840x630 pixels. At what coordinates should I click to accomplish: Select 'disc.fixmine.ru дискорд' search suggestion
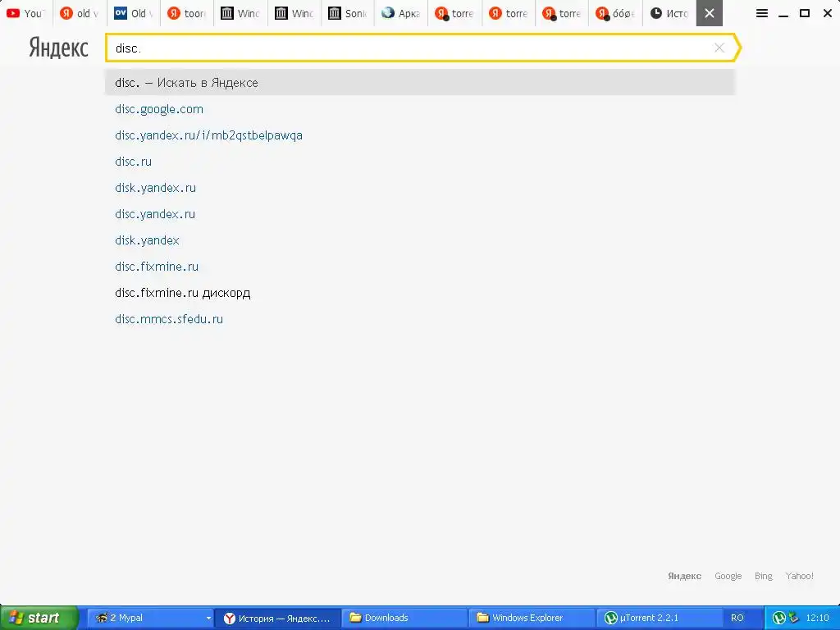click(x=183, y=293)
